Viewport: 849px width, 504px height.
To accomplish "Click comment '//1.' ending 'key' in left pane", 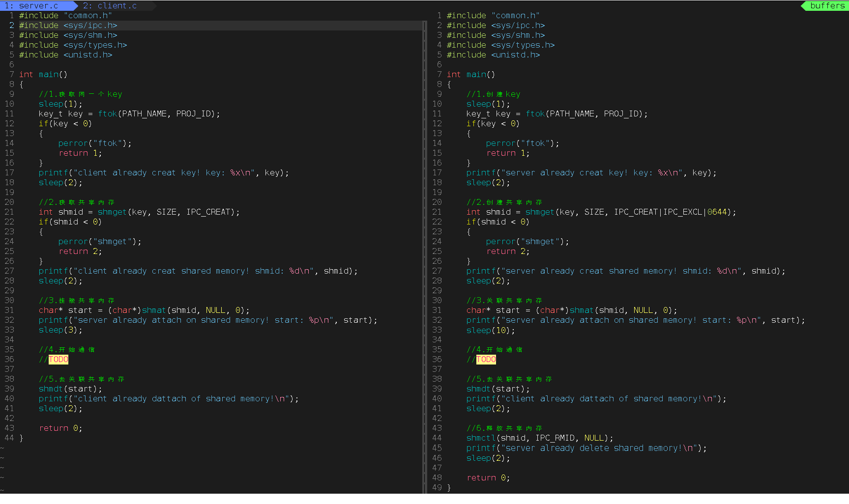I will (x=80, y=94).
